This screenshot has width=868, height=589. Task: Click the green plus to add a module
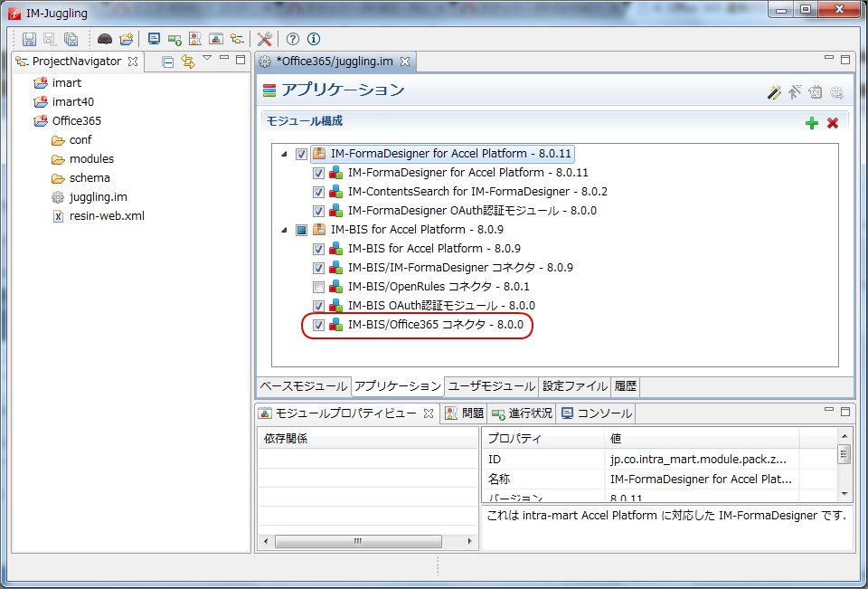click(812, 123)
